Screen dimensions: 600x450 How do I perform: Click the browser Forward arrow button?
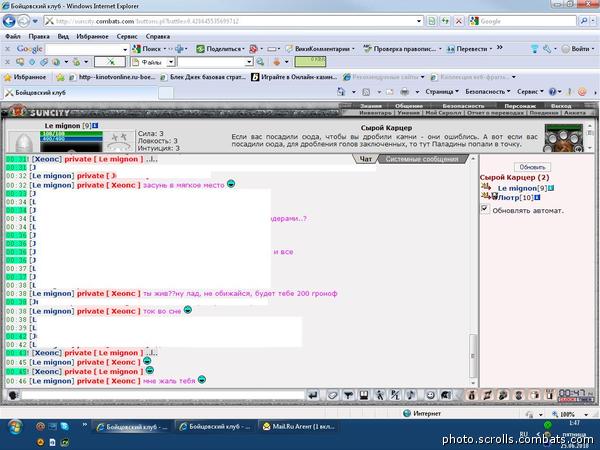(x=23, y=21)
